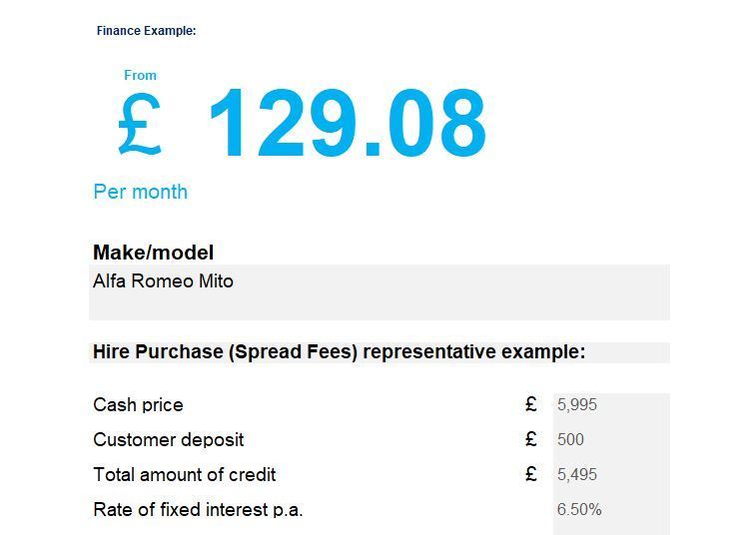Select the 5,495 credit amount field
This screenshot has width=756, height=535.
[x=611, y=475]
